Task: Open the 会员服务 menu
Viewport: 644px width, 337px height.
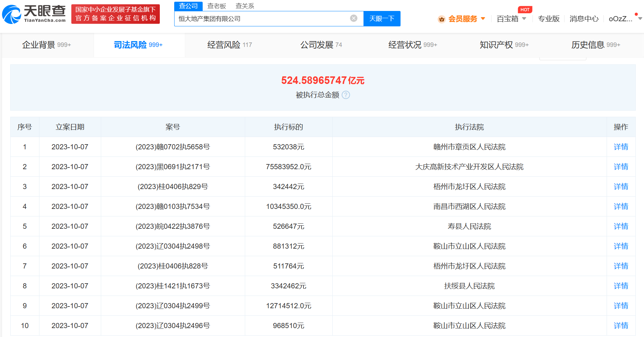Action: [x=463, y=19]
